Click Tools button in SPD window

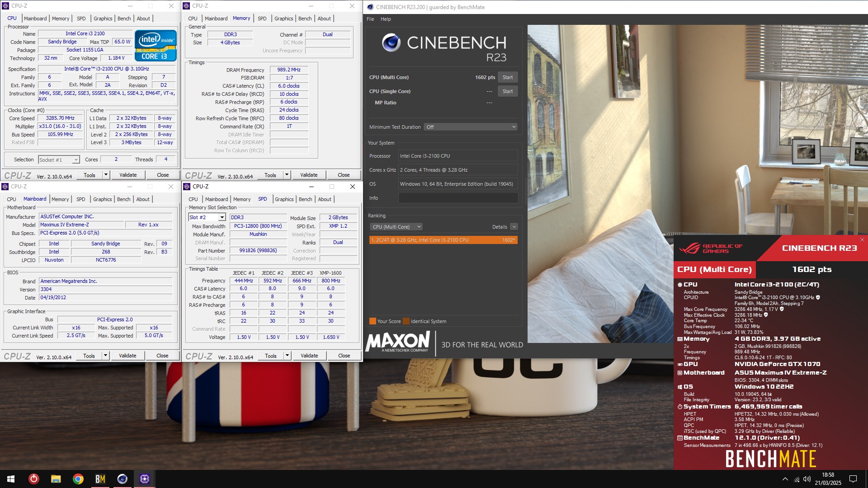(x=271, y=356)
